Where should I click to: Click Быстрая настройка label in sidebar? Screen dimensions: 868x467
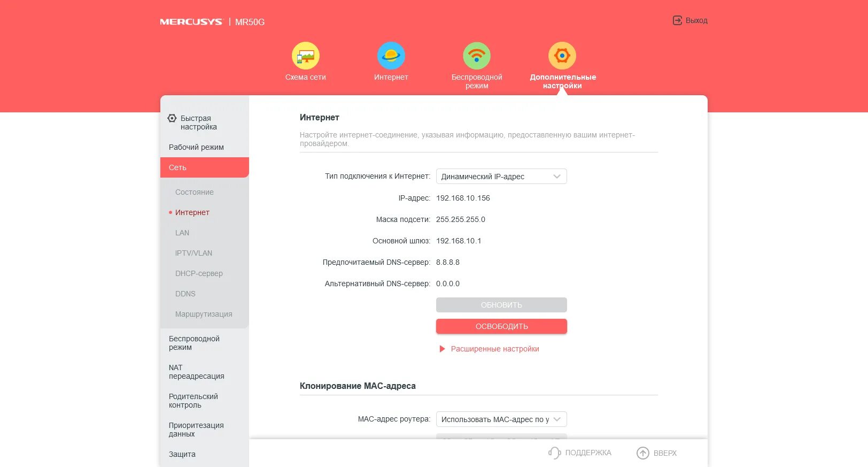pos(199,123)
